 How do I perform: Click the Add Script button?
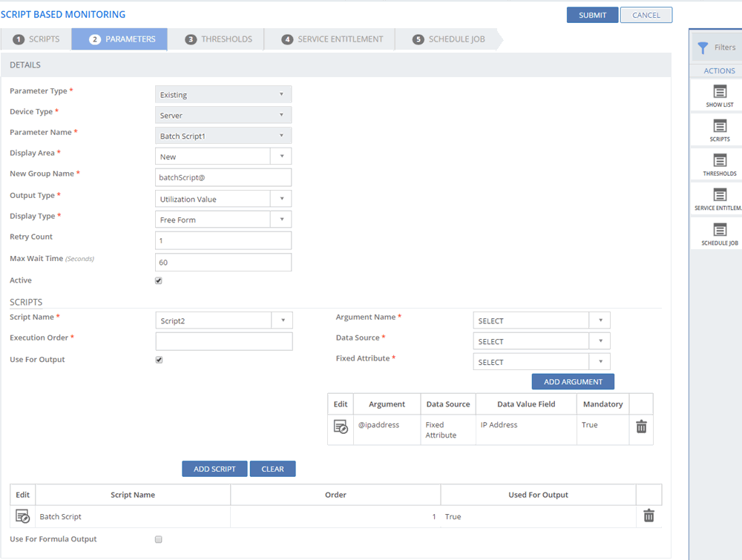(x=214, y=469)
